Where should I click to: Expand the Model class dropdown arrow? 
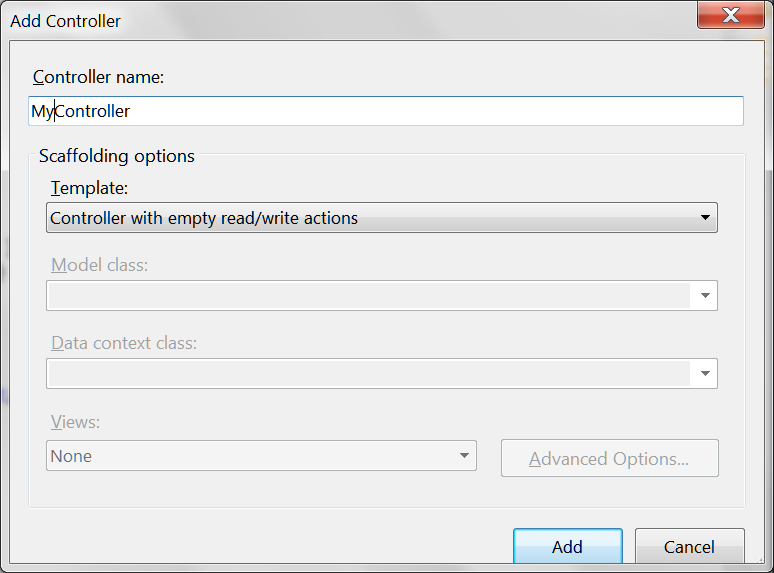[x=705, y=295]
